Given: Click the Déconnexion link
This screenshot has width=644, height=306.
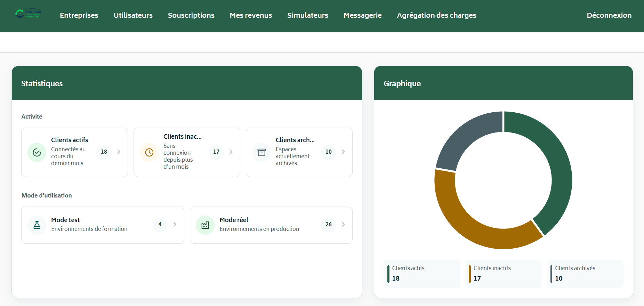Looking at the screenshot, I should tap(609, 15).
